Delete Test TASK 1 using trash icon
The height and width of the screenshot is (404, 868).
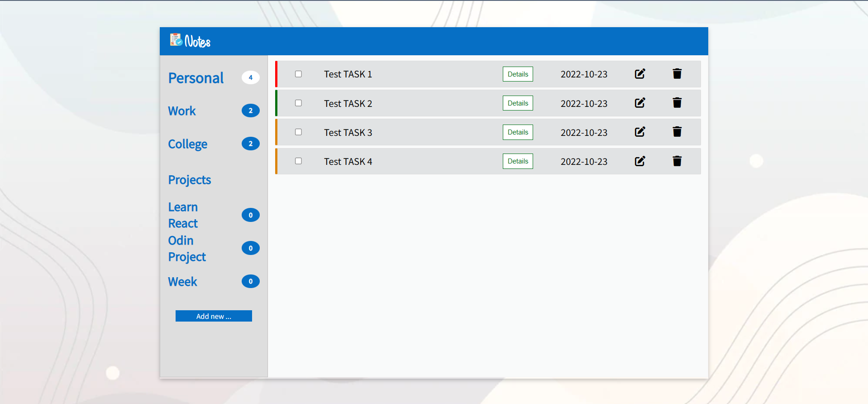[677, 74]
